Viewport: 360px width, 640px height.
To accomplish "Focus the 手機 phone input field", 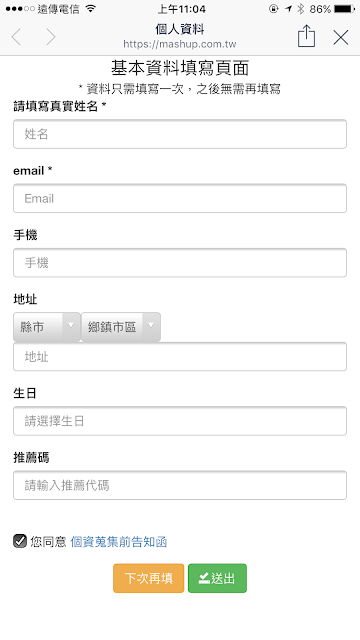I will [180, 262].
